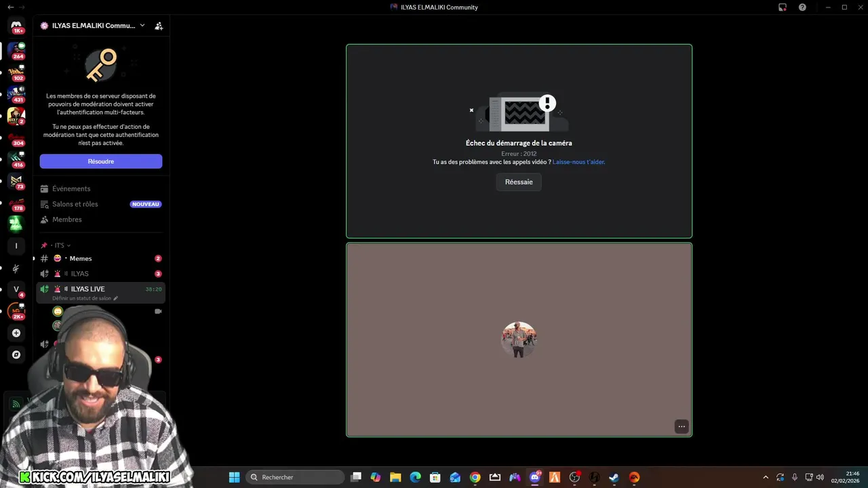Launch Microsoft Edge from the taskbar
This screenshot has width=868, height=488.
coord(415,477)
